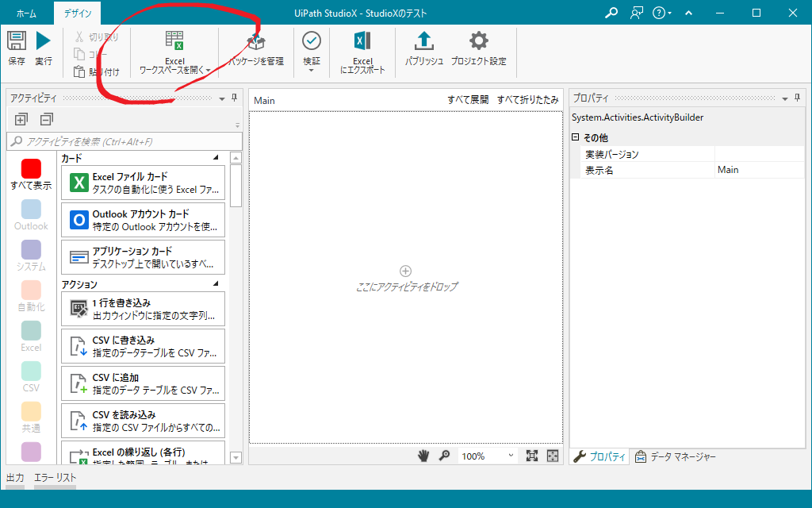Filter activities by 自動化 category
Screen dimensions: 812x508
tap(31, 296)
